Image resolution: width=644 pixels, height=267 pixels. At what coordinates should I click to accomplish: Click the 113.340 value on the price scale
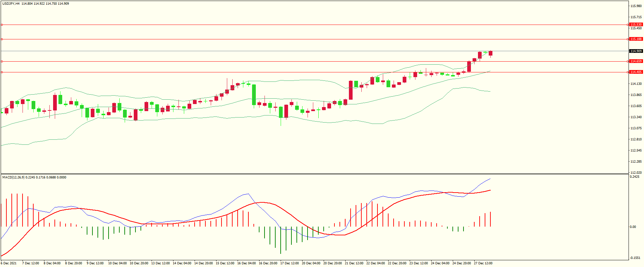636,117
